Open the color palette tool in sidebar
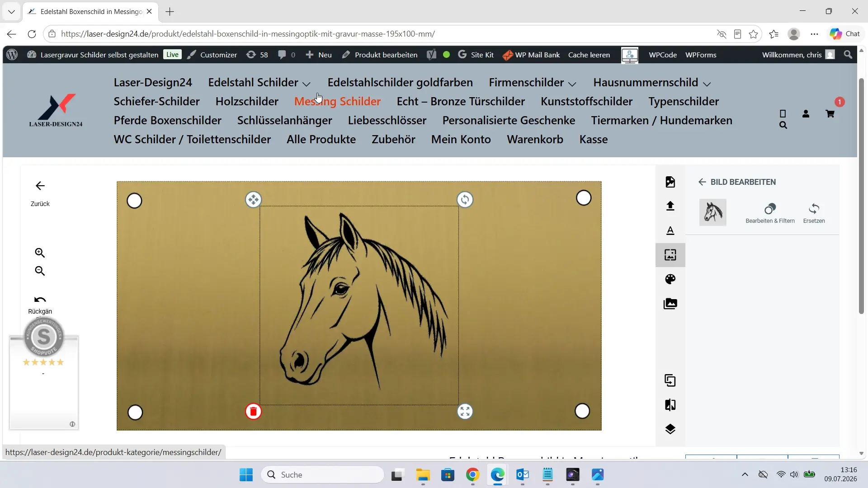The image size is (868, 488). point(670,279)
